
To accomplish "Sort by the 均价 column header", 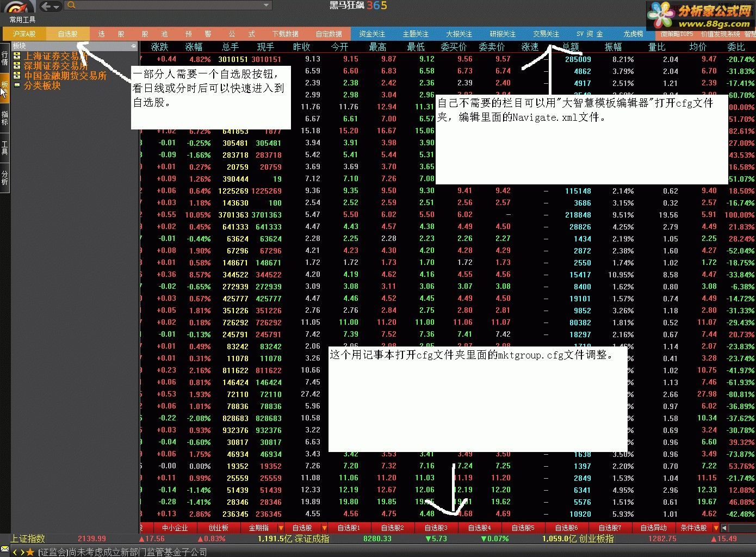I will tap(698, 47).
